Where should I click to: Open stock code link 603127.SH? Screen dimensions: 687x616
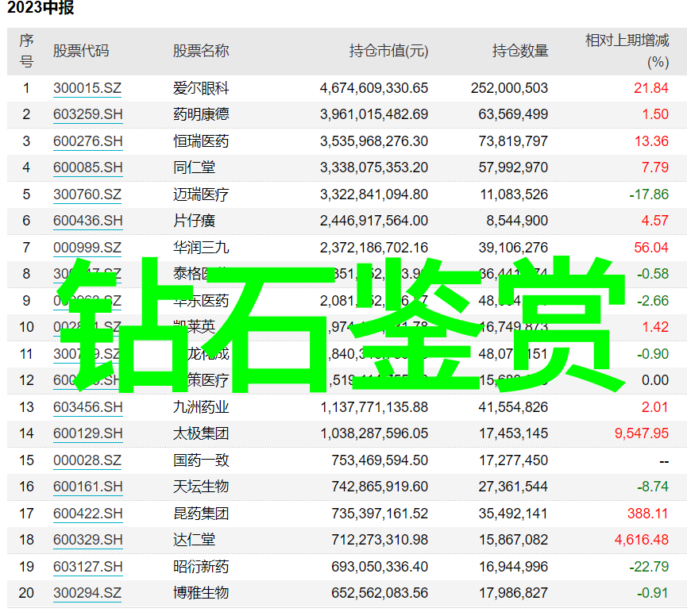click(x=87, y=568)
